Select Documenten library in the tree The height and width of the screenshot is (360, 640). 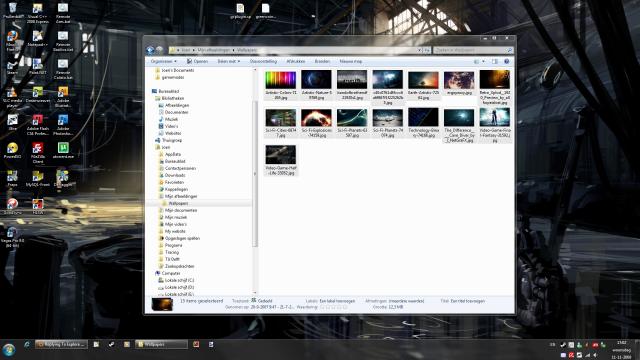[173, 112]
